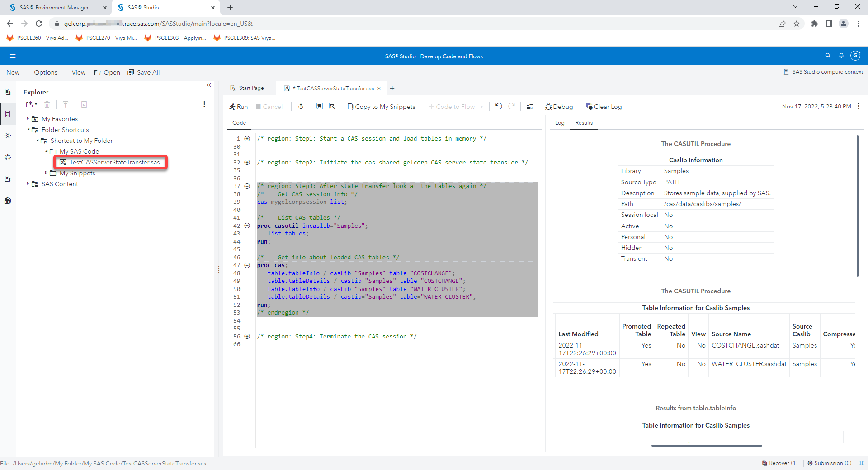The height and width of the screenshot is (470, 868).
Task: Open SAS Studio search
Action: click(x=828, y=56)
